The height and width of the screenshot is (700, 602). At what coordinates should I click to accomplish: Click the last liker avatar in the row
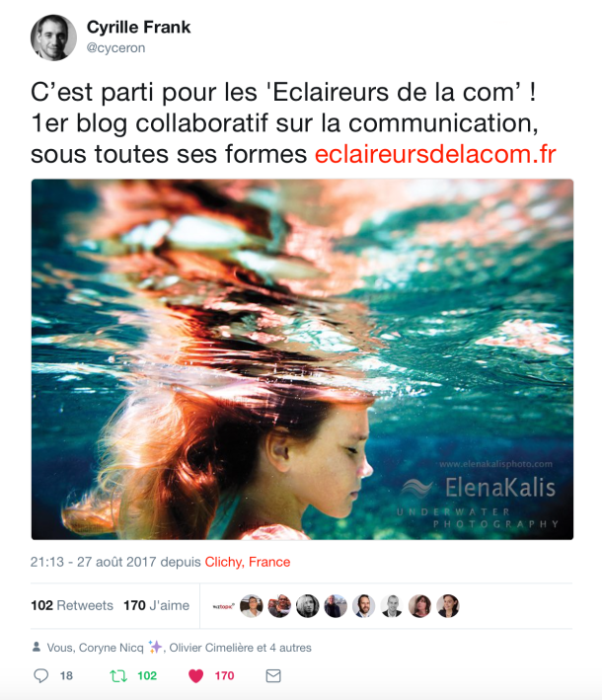[448, 606]
